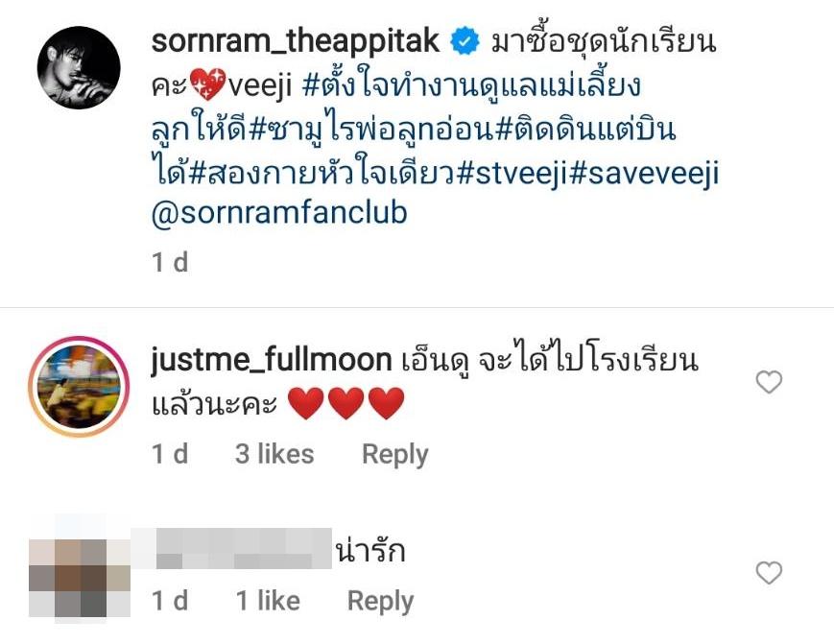Image resolution: width=834 pixels, height=644 pixels.
Task: Open the #ติดดินแต่บินได้ hashtag
Action: coord(585,130)
